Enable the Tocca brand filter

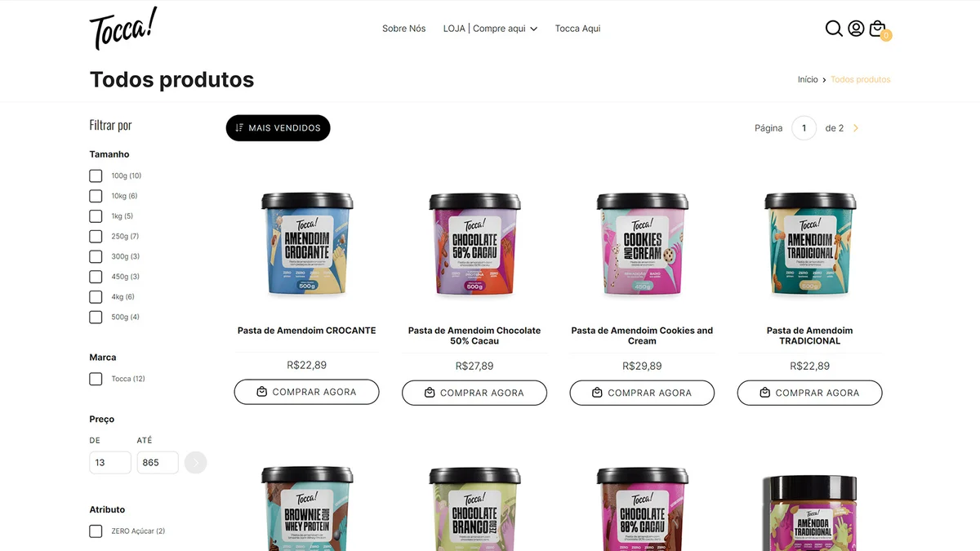point(96,379)
